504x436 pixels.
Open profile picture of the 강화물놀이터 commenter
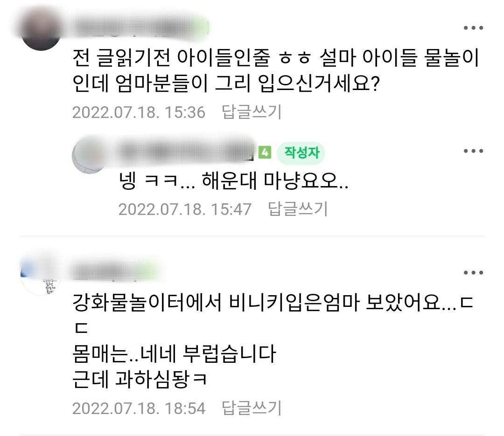tap(39, 277)
